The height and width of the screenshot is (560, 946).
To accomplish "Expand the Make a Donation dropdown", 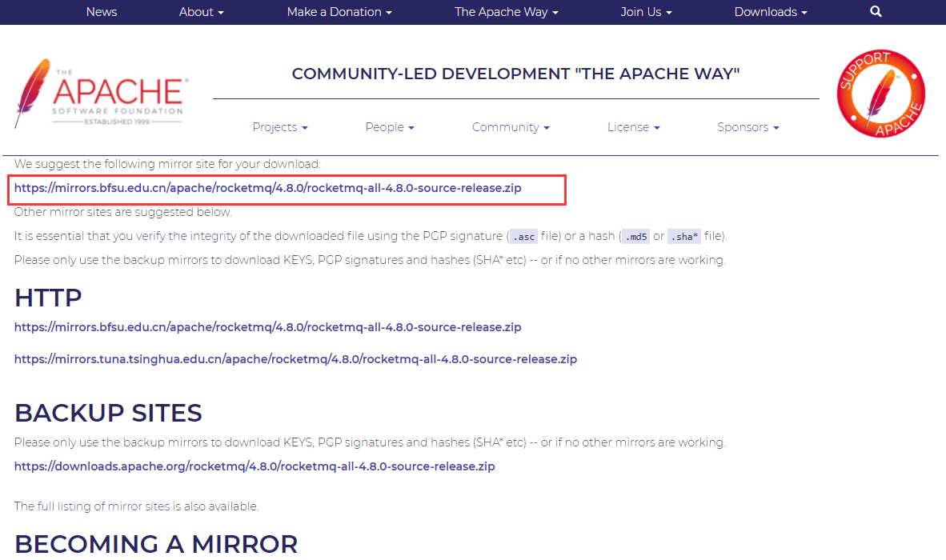I will pos(339,12).
